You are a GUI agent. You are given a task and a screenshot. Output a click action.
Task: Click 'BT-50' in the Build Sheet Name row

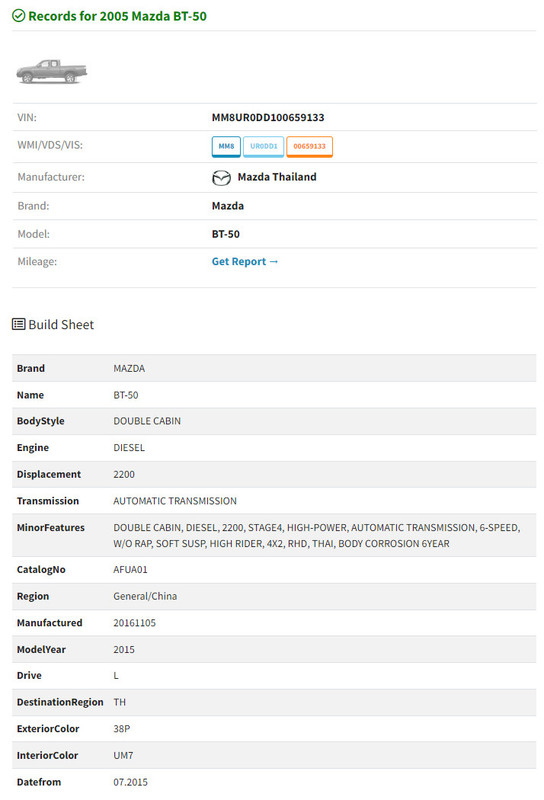point(126,395)
